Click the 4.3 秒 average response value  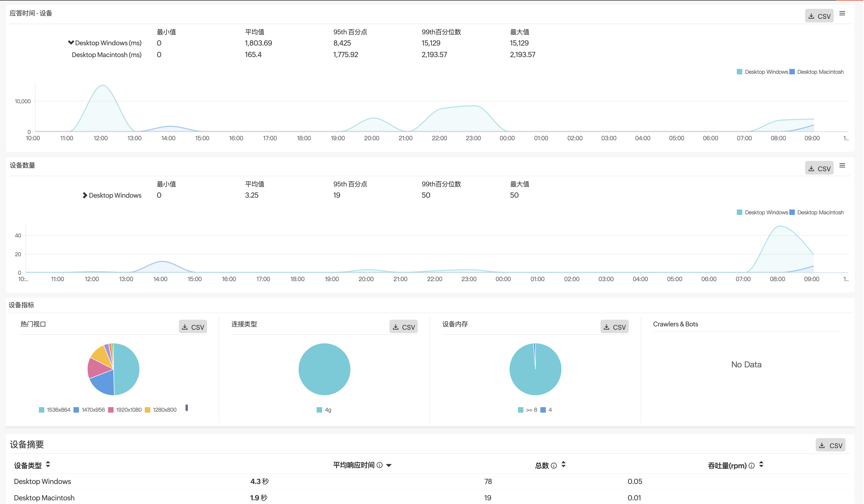pyautogui.click(x=260, y=482)
